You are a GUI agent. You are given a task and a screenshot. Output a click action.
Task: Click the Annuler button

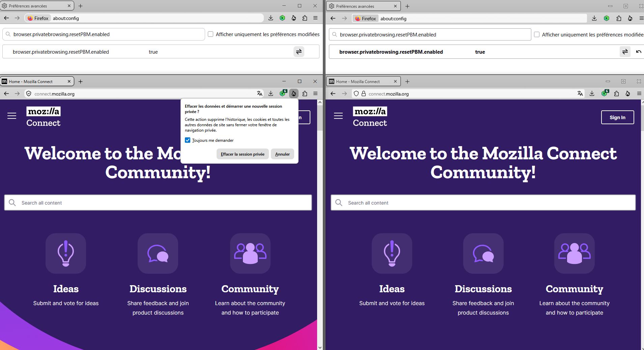(x=282, y=154)
